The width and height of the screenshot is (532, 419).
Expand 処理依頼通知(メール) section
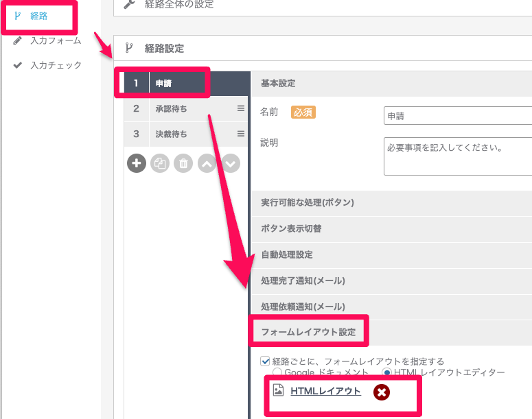[x=391, y=307]
